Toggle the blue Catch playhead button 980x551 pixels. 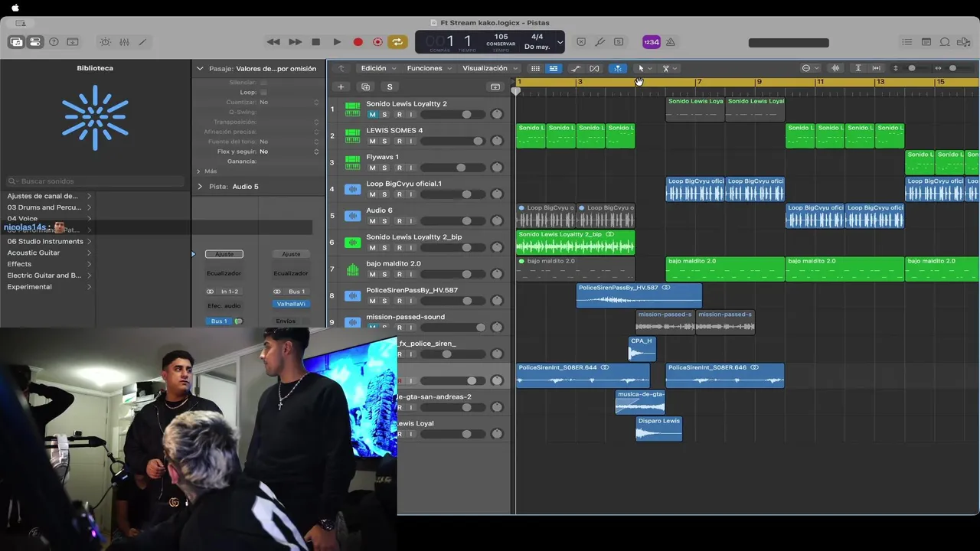618,68
